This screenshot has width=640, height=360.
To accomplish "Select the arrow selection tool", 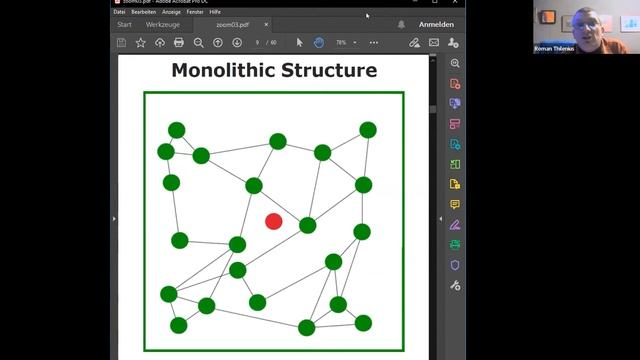I will click(300, 42).
